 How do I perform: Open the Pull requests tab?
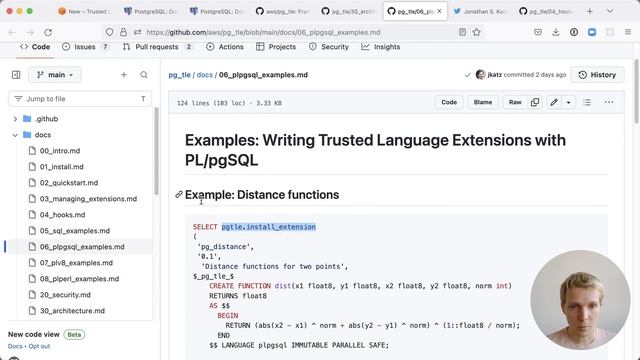[157, 47]
